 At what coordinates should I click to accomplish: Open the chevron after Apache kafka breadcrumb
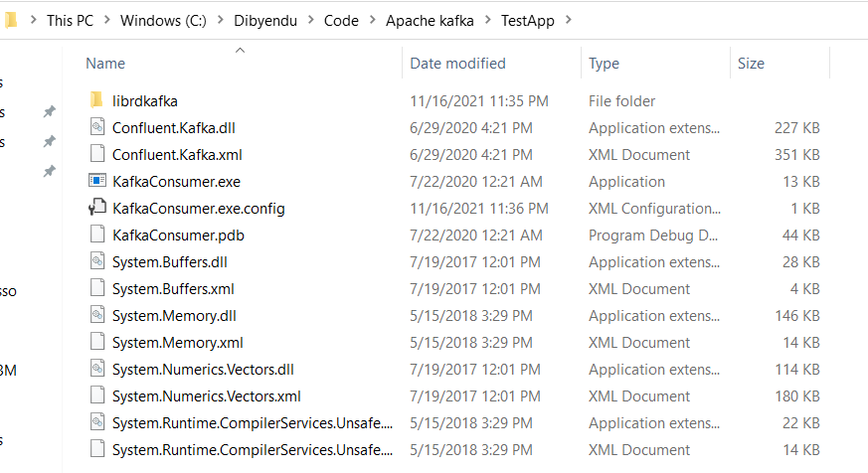pos(488,21)
